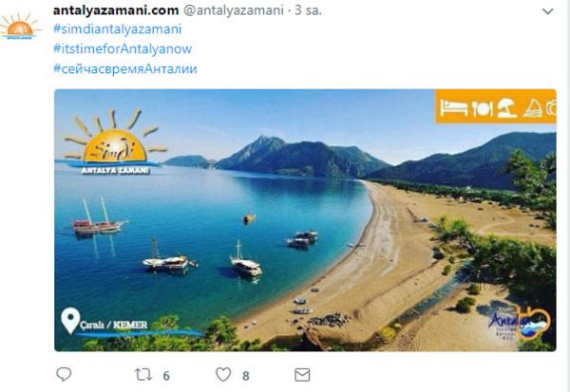Open the #itstimeforAntalyanow hashtag
The width and height of the screenshot is (570, 392).
[x=123, y=48]
